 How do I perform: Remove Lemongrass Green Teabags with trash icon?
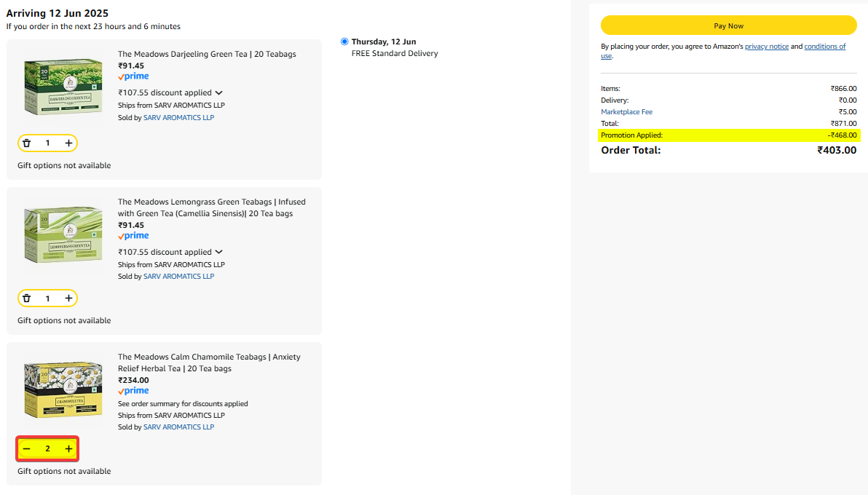click(26, 298)
